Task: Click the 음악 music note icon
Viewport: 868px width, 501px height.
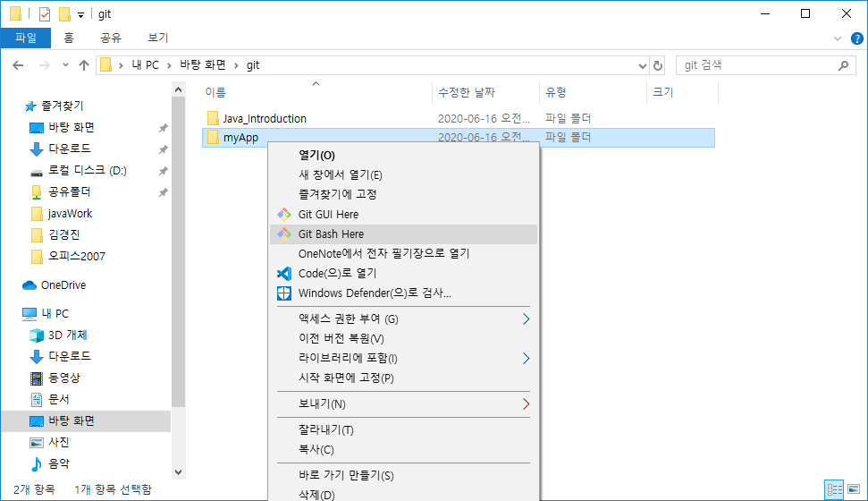Action: coord(37,463)
